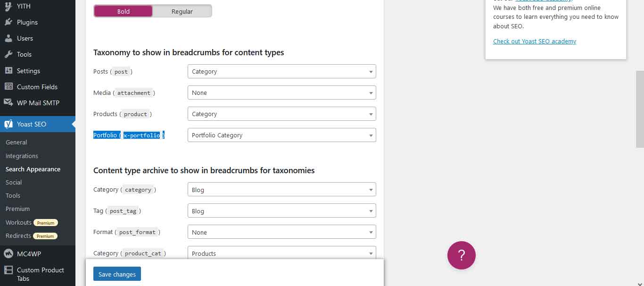644x286 pixels.
Task: Open the Plugins menu icon
Action: [x=8, y=22]
